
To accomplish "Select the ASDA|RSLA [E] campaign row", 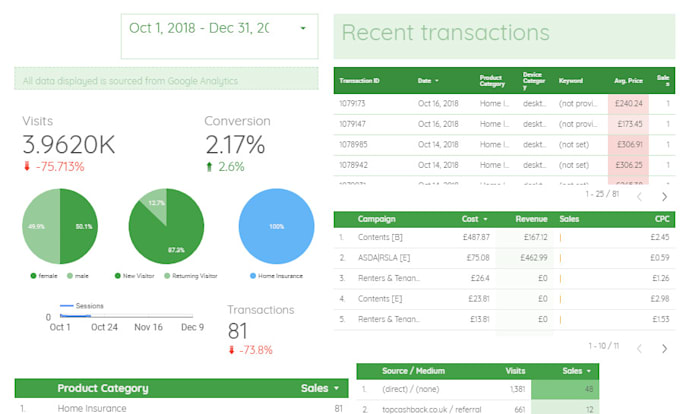I will coord(504,258).
